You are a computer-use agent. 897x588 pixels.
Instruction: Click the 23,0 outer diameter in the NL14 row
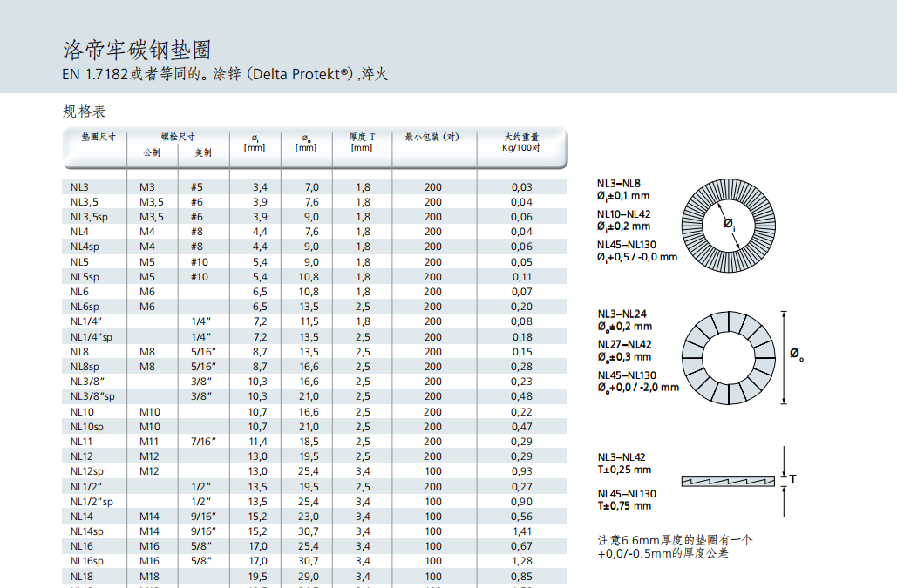coord(309,517)
